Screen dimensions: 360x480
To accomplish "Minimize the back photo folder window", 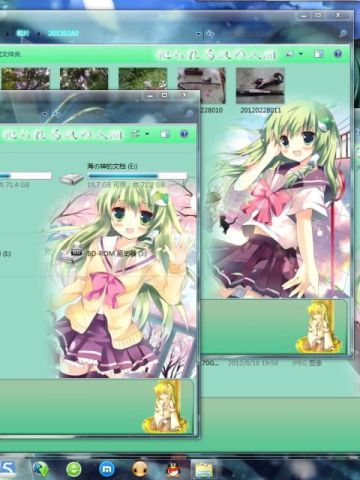I will tap(304, 15).
